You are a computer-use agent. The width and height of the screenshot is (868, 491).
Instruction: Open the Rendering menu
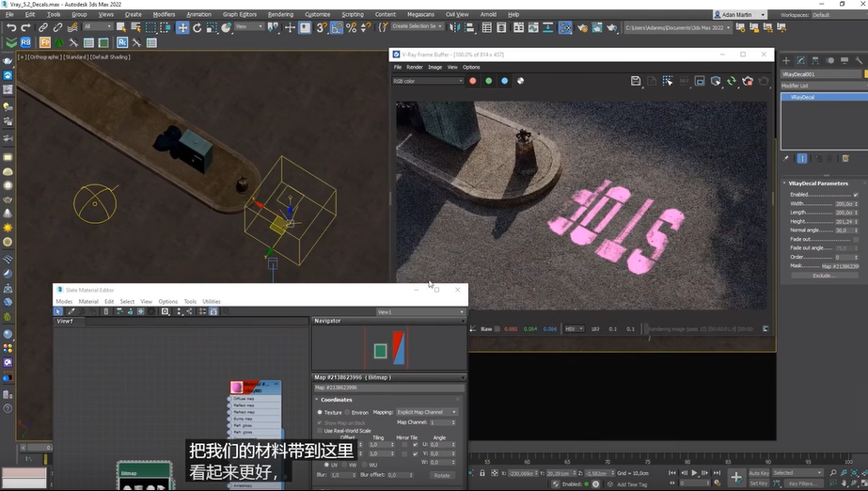click(x=280, y=14)
